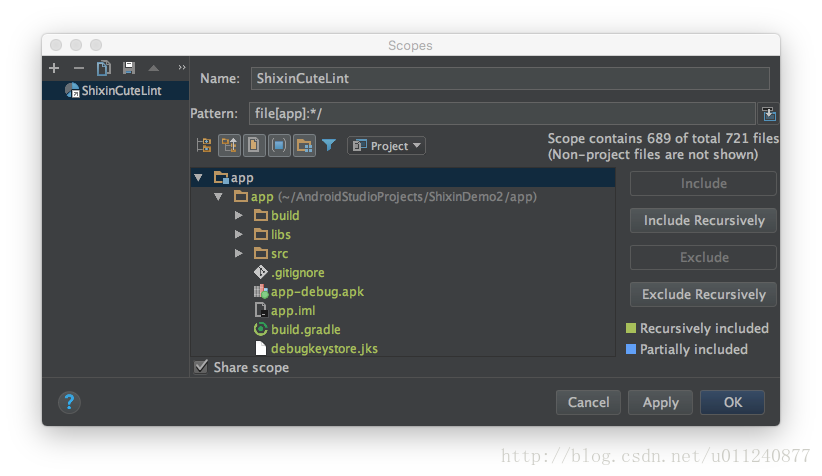Confirm with the OK button
This screenshot has width=822, height=476.
pyautogui.click(x=732, y=403)
